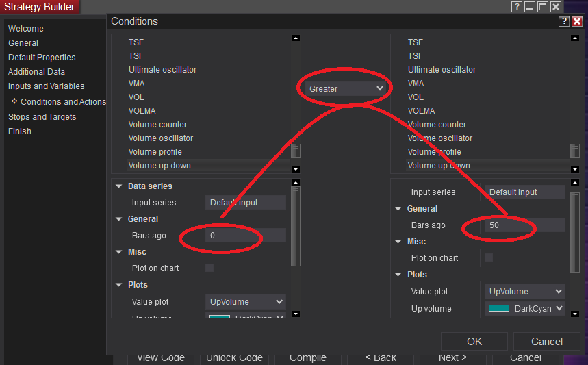The image size is (588, 365).
Task: Toggle left Plot on chart checkbox
Action: [209, 268]
